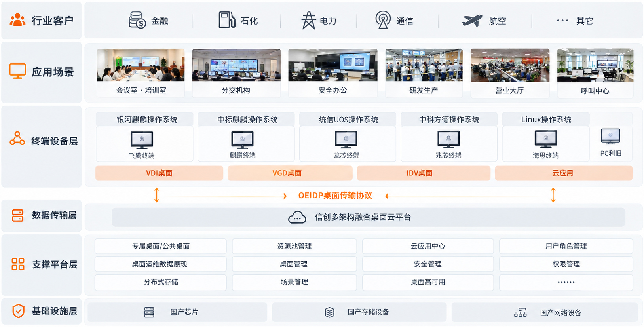Click the 云应用中心 box

pos(428,246)
